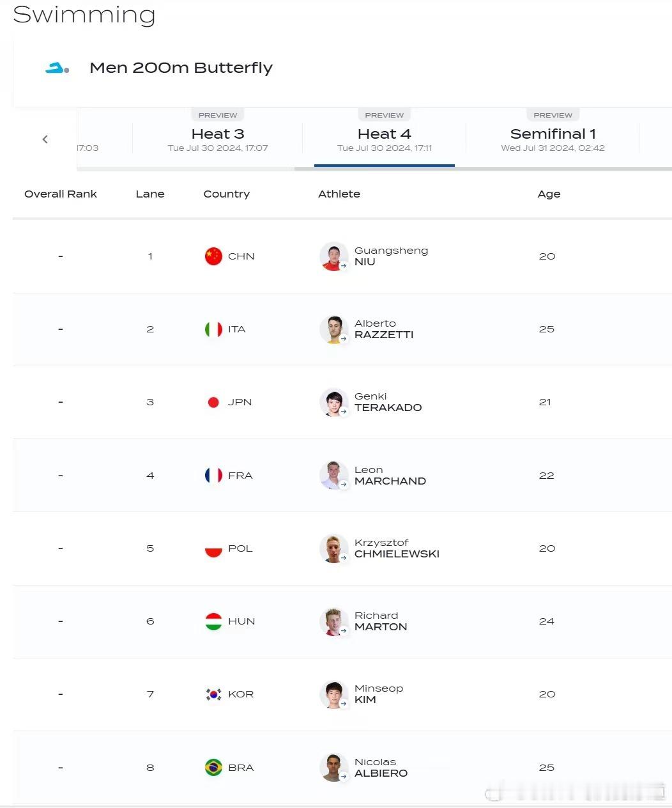Click the swimming sport icon beside Men 200m Butterfly
The height and width of the screenshot is (808, 672).
(x=57, y=68)
